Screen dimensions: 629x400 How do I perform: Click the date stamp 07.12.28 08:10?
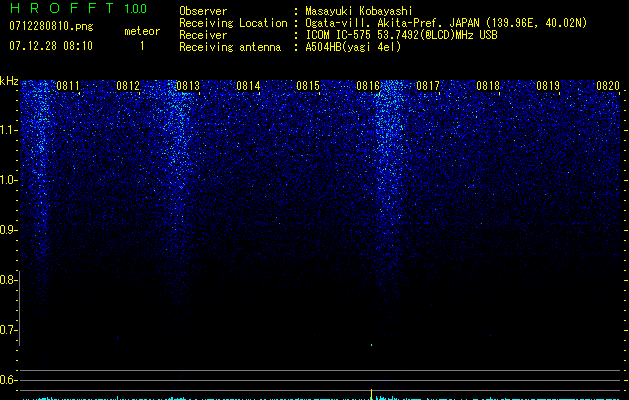pos(51,46)
